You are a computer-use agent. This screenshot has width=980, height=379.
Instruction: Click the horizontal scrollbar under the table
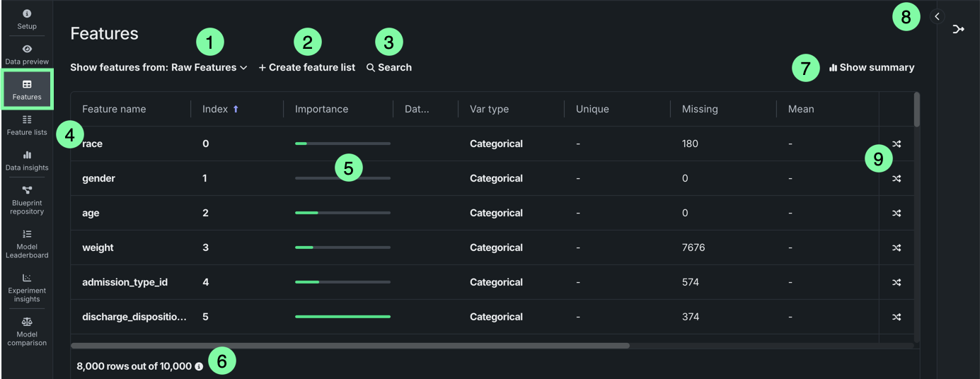tap(350, 346)
